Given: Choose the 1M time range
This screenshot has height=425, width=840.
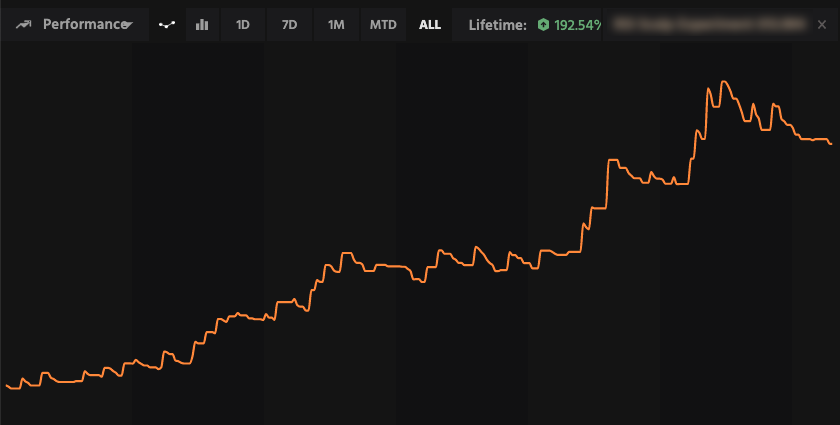Looking at the screenshot, I should 336,24.
